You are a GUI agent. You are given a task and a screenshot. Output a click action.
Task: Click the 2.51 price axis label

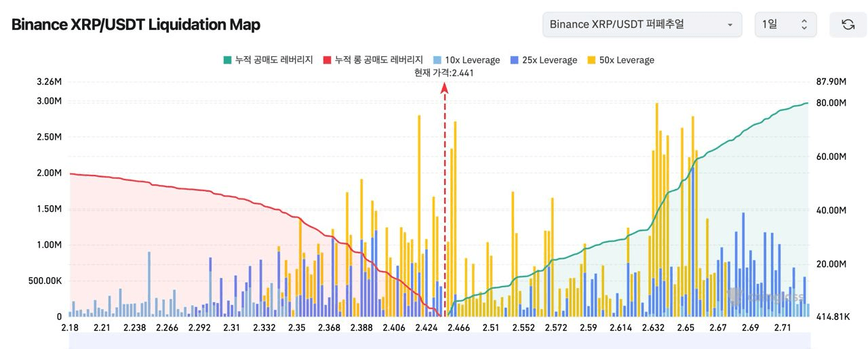point(490,328)
